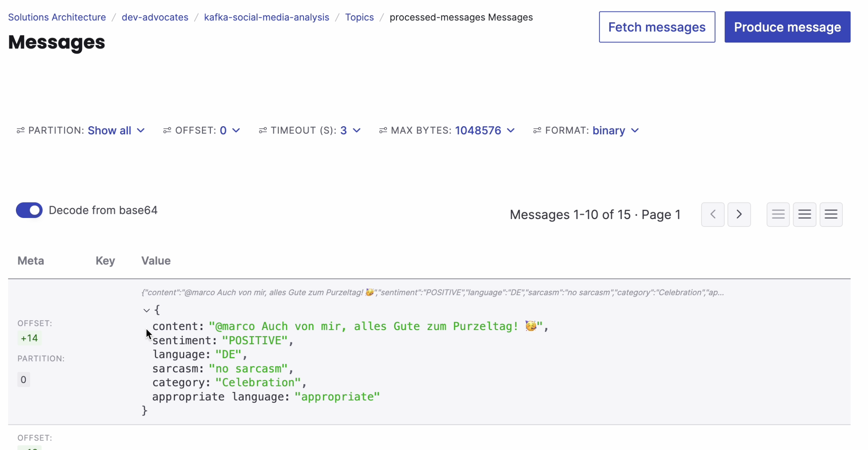This screenshot has height=450, width=868.
Task: Click the filter icon beside PARTITION
Action: point(20,130)
